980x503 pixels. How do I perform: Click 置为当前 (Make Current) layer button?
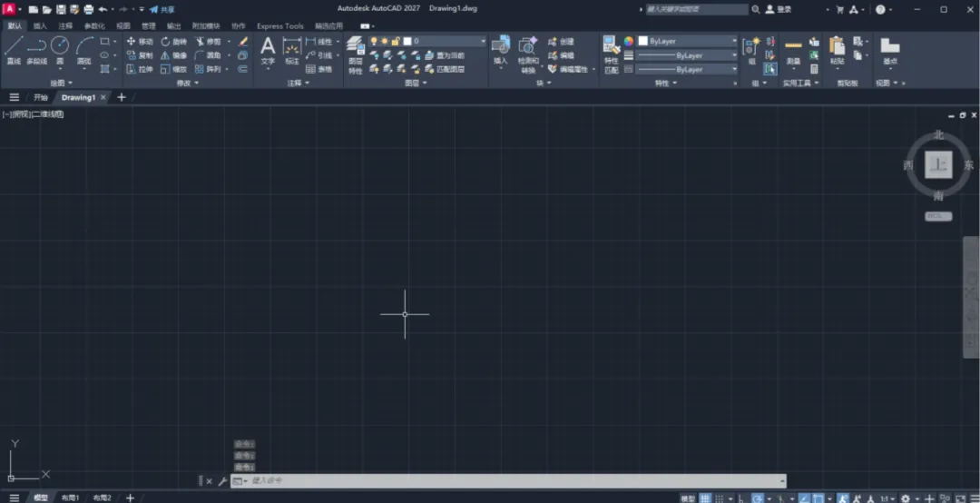445,55
